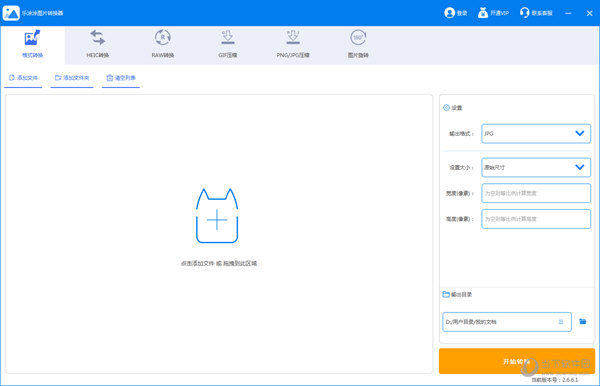Viewport: 600px width, 386px height.
Task: Select the PNG/JPG compression tool
Action: (x=293, y=44)
